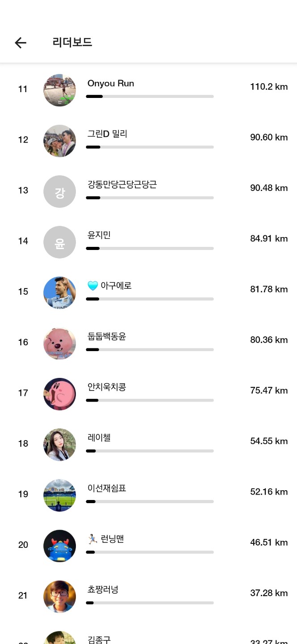Tap 그린D 밀리 profile avatar
Image resolution: width=297 pixels, height=644 pixels.
(x=59, y=141)
